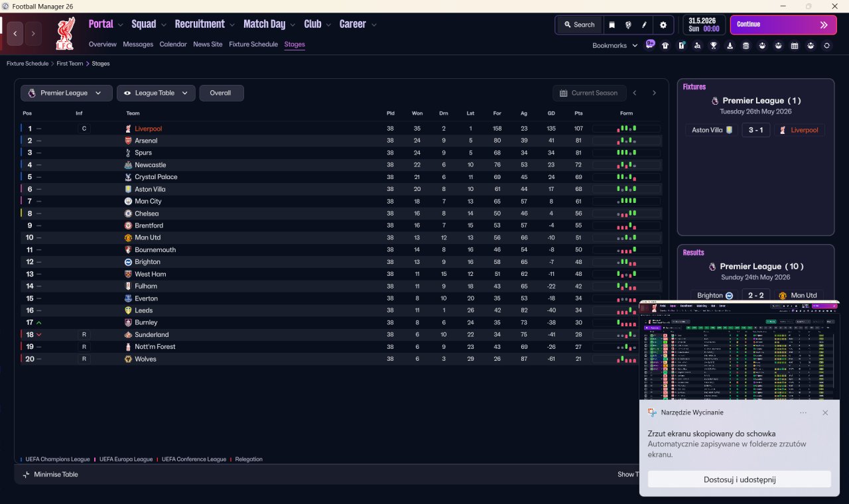Click the Brighton badge in Results panel
Image resolution: width=849 pixels, height=504 pixels.
point(729,295)
